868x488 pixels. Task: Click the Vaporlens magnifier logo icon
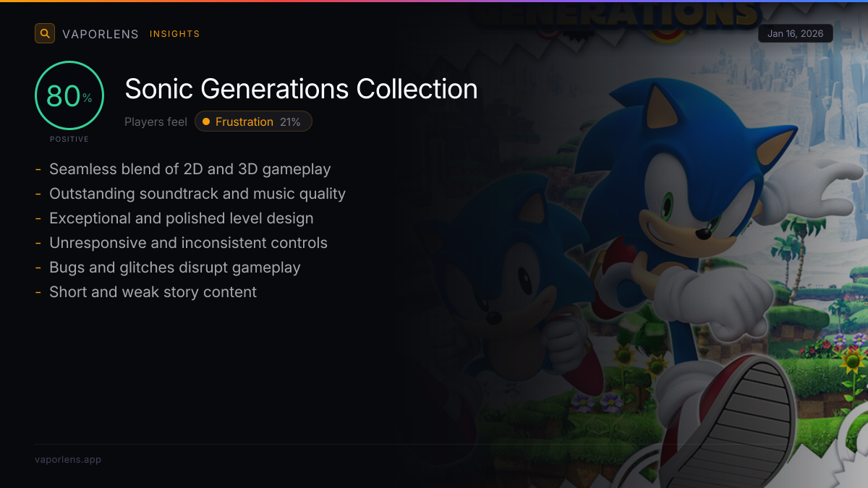coord(45,33)
